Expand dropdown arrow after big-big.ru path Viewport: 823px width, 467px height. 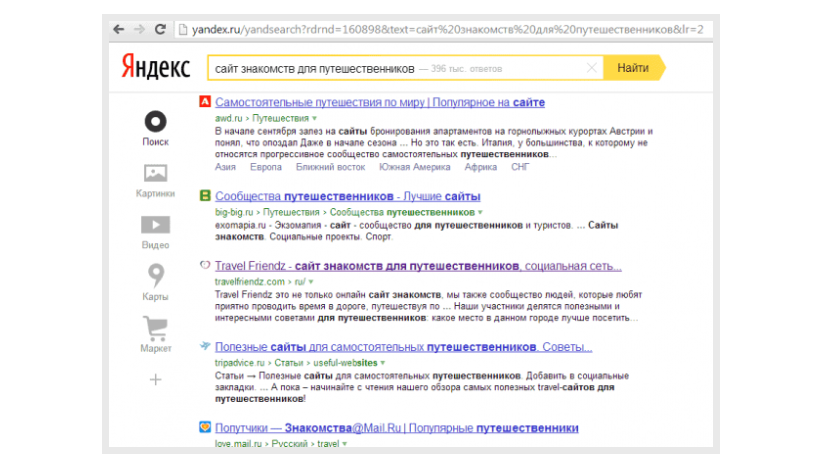coord(480,213)
